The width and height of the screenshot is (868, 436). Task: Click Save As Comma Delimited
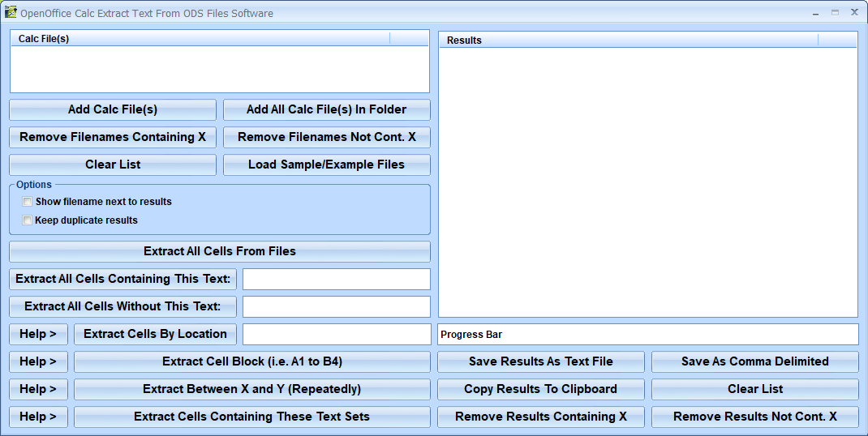pyautogui.click(x=755, y=362)
